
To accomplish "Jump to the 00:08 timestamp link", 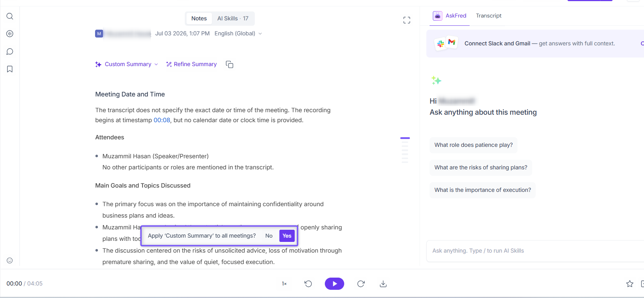I will point(162,120).
